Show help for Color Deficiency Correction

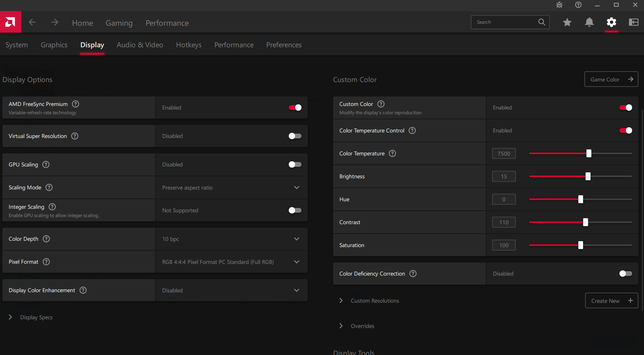coord(413,274)
